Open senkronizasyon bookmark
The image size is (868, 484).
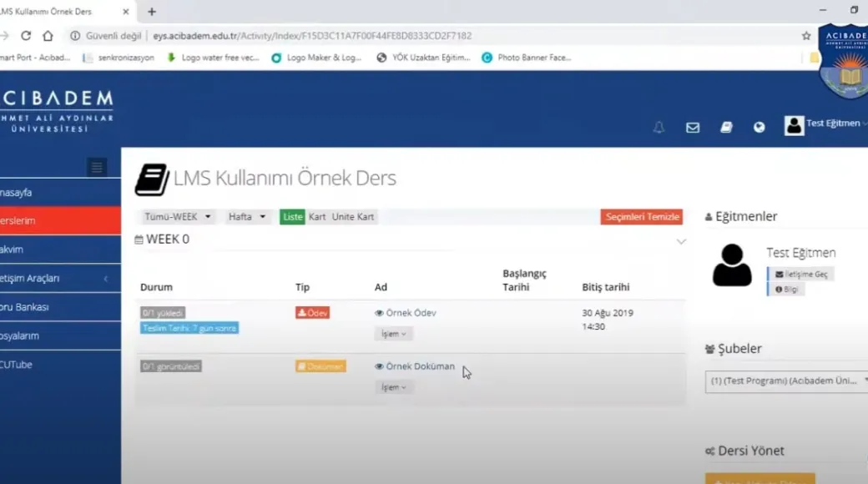[119, 58]
